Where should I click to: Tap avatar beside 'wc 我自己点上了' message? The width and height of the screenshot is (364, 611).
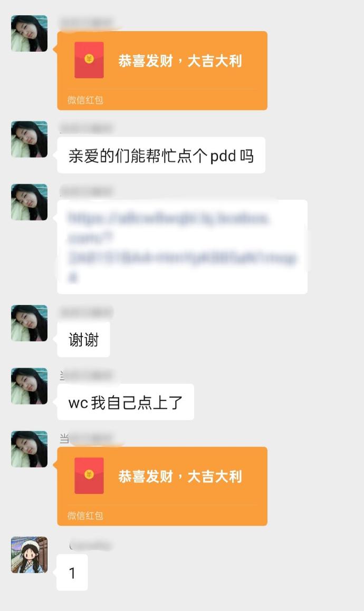[x=29, y=386]
